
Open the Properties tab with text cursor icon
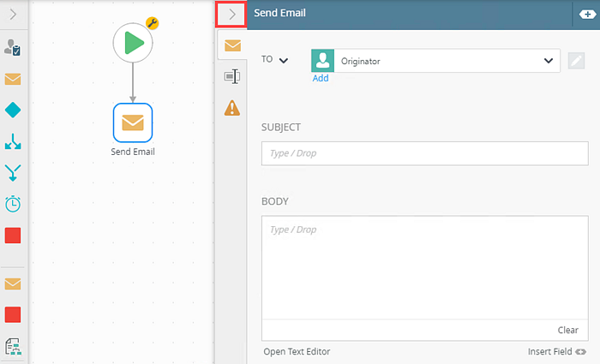tap(232, 76)
